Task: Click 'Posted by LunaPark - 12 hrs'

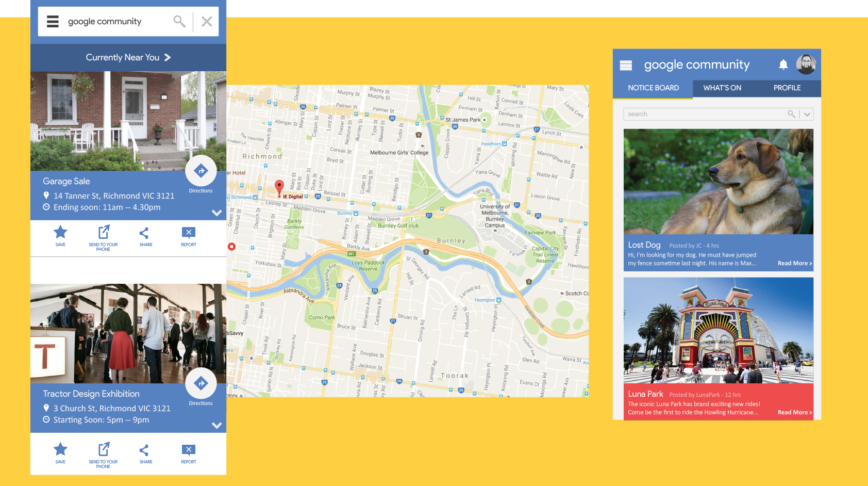Action: (705, 395)
